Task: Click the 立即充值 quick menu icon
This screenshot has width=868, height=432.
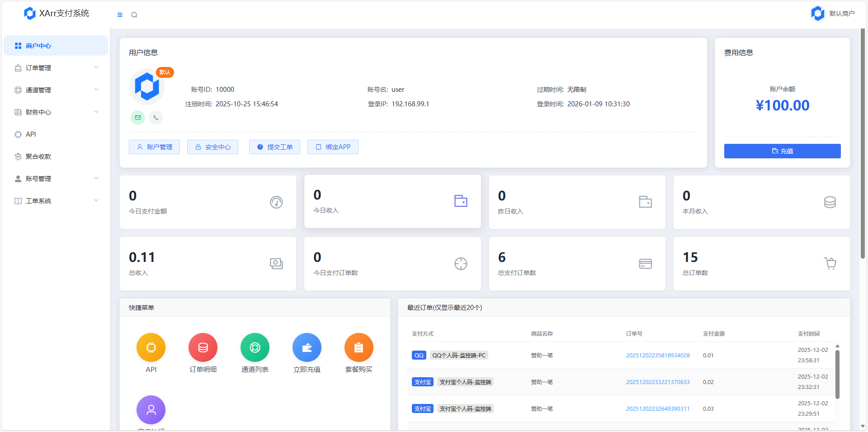Action: point(307,347)
